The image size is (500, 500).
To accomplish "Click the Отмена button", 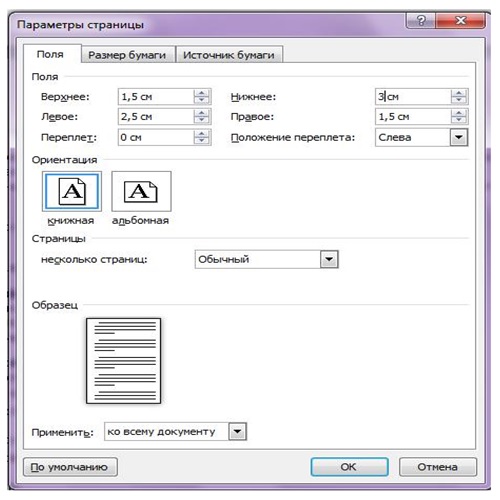I will pos(438,467).
